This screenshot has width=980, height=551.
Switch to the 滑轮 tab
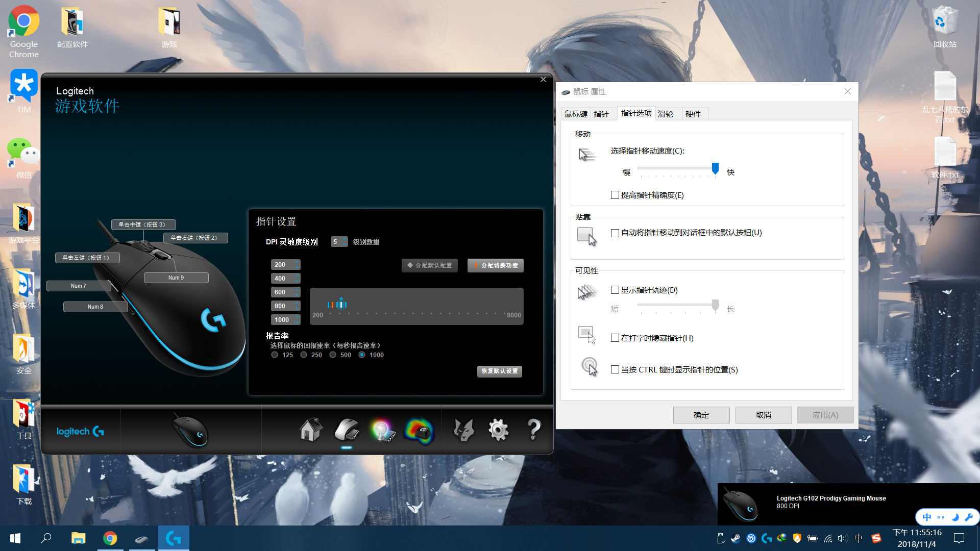click(x=666, y=114)
